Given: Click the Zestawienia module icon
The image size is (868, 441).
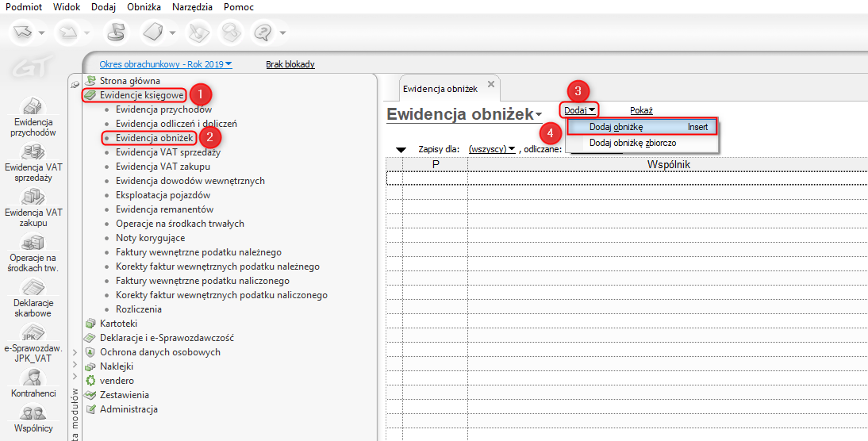Looking at the screenshot, I should coord(90,396).
